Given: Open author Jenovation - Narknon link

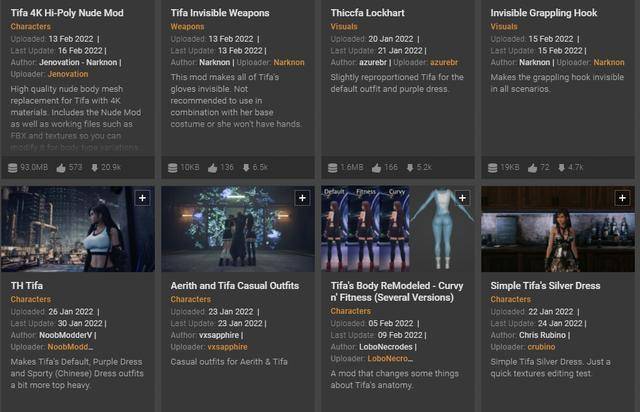Looking at the screenshot, I should tap(78, 62).
